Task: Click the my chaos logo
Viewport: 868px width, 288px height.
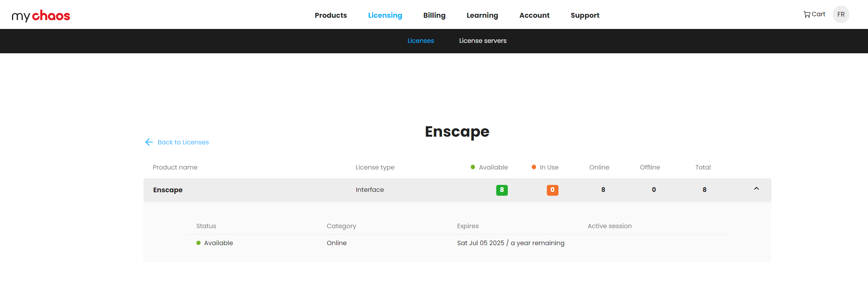Action: click(41, 15)
